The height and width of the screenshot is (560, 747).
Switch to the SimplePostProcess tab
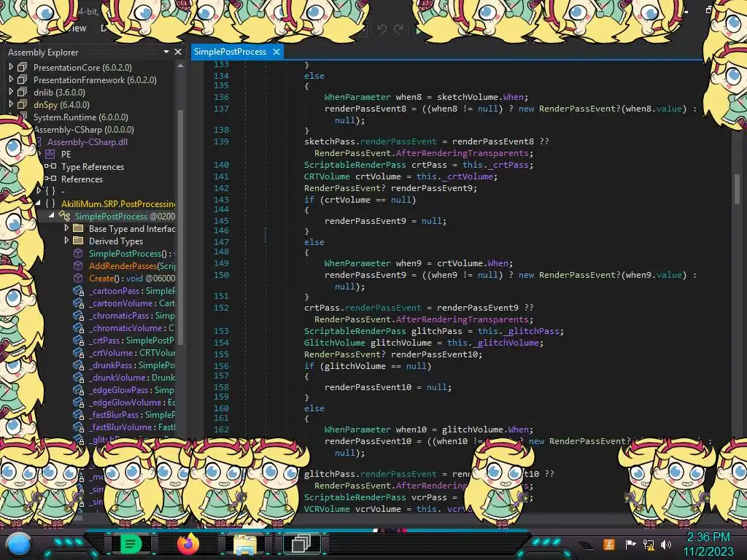click(230, 52)
